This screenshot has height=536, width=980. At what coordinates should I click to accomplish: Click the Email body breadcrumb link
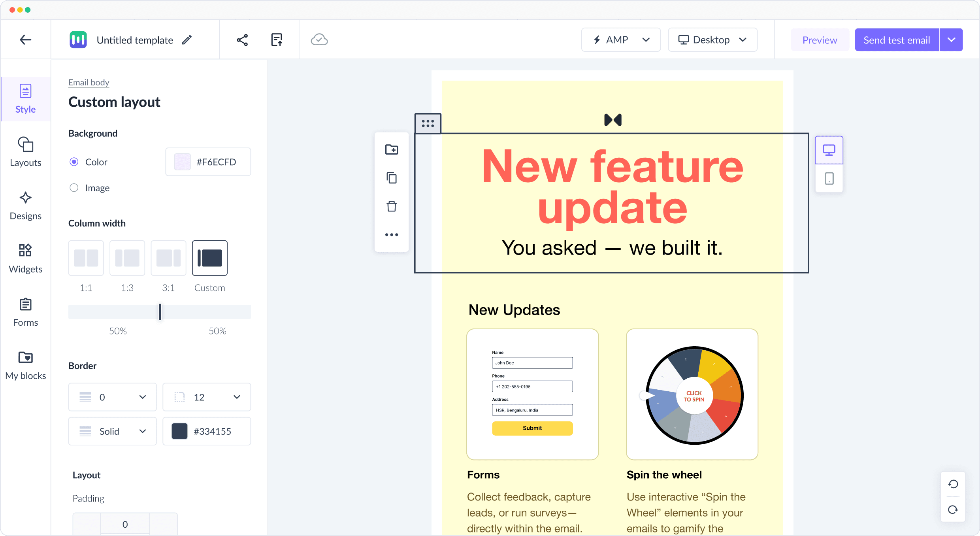[x=89, y=82]
